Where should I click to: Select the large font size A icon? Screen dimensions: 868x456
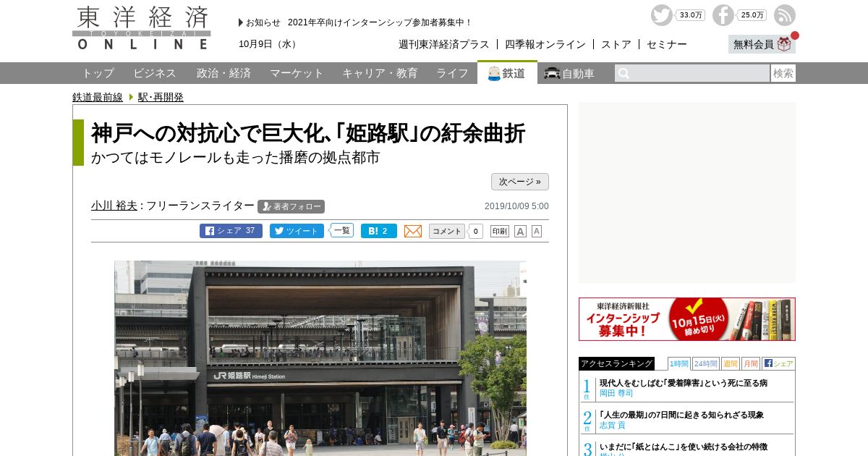coord(520,231)
